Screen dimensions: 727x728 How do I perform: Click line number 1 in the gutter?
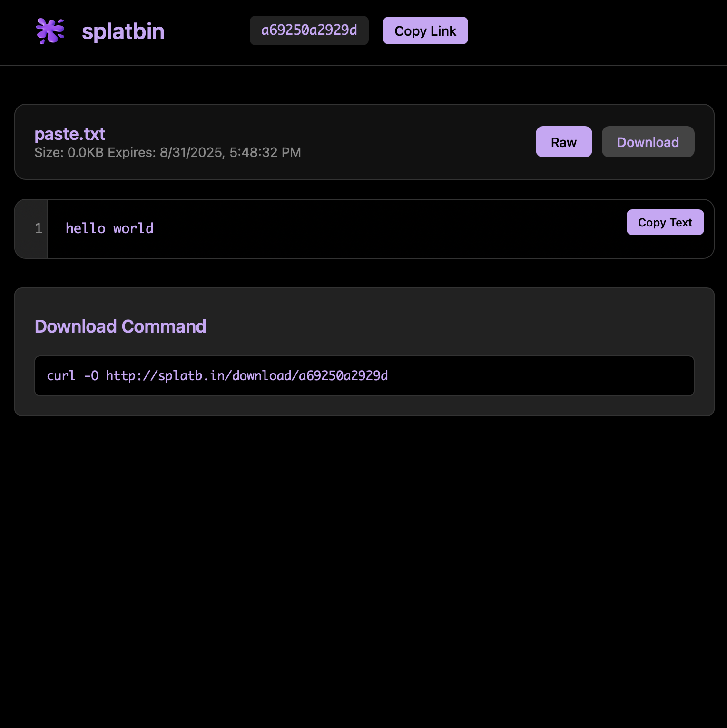pyautogui.click(x=38, y=228)
